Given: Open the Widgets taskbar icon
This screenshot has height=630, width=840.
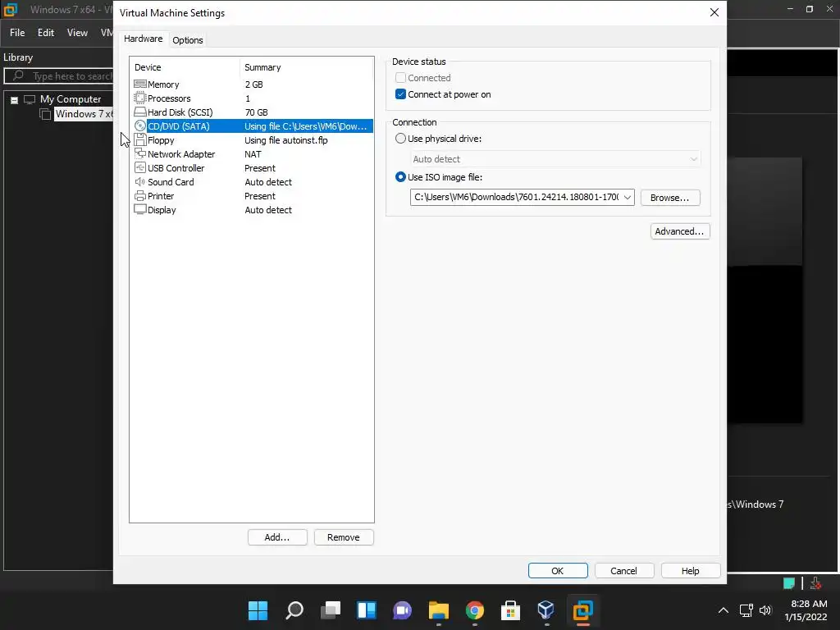Looking at the screenshot, I should tap(367, 610).
